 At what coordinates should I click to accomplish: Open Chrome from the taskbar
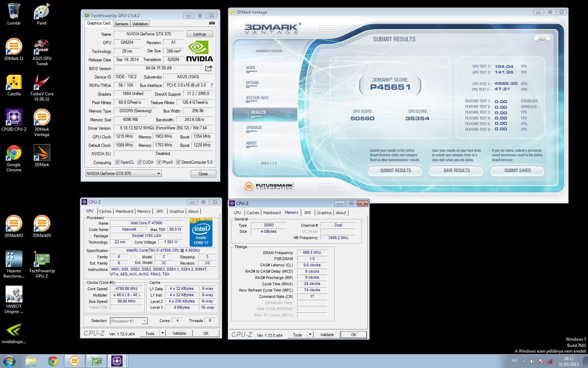[53, 361]
